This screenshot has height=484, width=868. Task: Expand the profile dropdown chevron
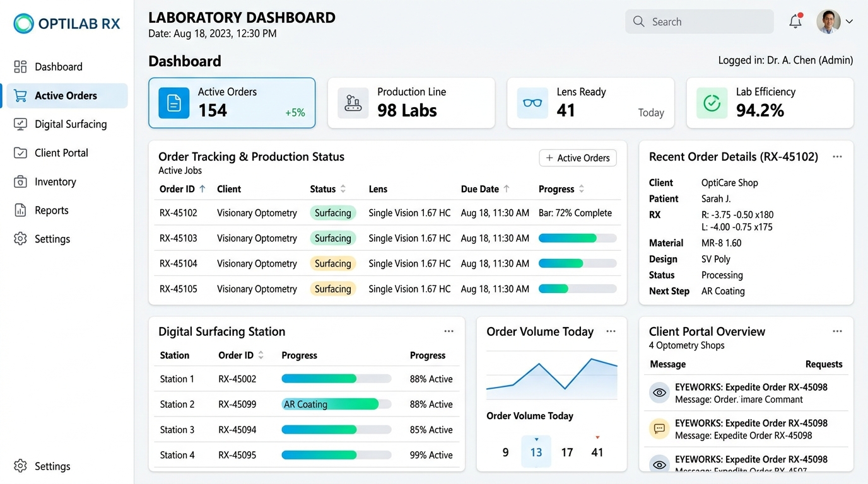849,21
